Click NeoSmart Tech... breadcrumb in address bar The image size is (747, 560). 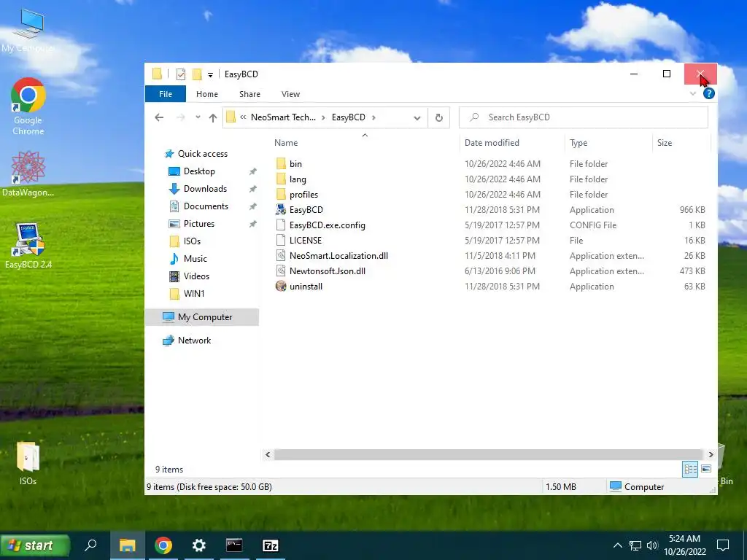click(283, 117)
